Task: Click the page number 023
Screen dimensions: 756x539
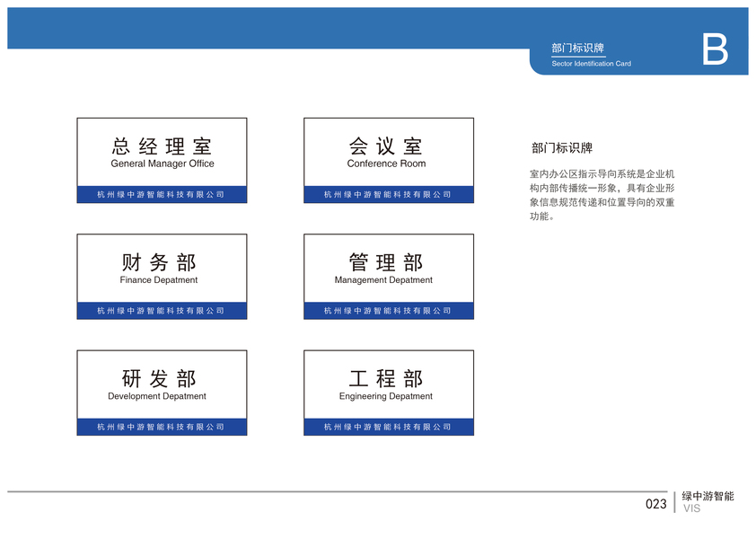Action: (x=655, y=504)
